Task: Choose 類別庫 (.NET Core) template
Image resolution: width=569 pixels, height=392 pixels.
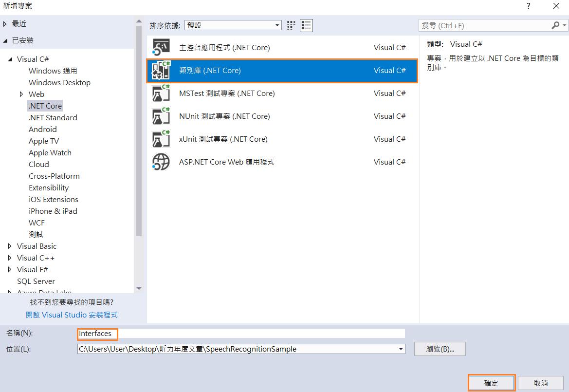Action: (282, 71)
